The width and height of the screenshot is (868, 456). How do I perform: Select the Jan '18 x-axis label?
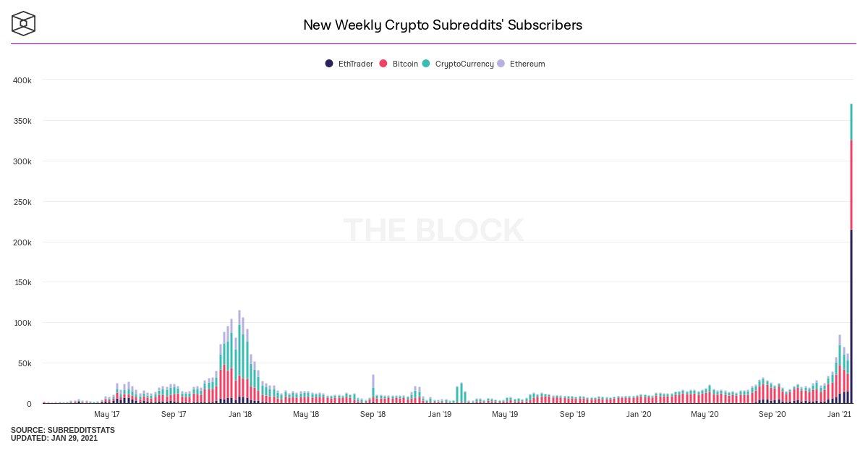pos(240,415)
